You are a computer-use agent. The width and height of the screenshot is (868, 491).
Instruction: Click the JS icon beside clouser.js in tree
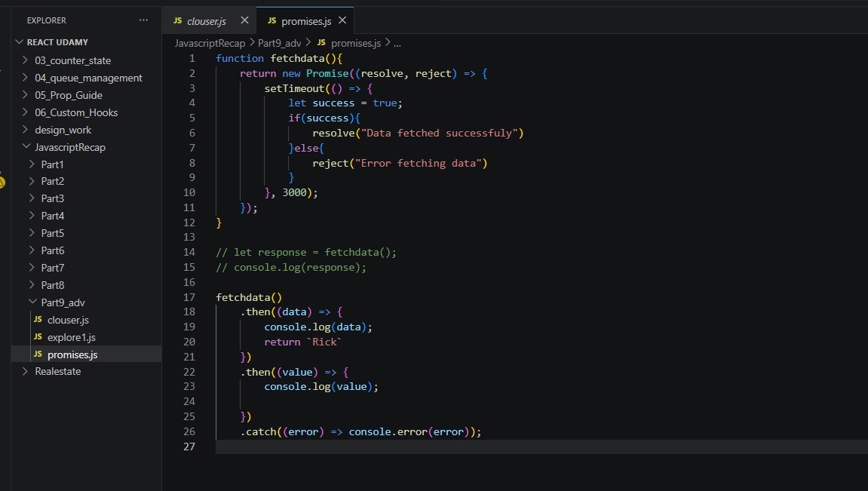click(x=38, y=320)
